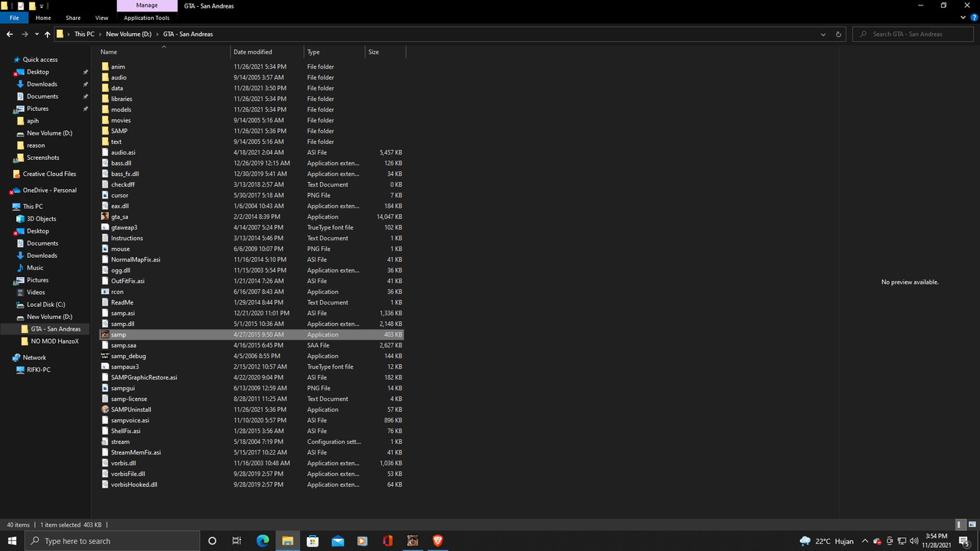Open Task View on taskbar
This screenshot has width=980, height=551.
(237, 541)
